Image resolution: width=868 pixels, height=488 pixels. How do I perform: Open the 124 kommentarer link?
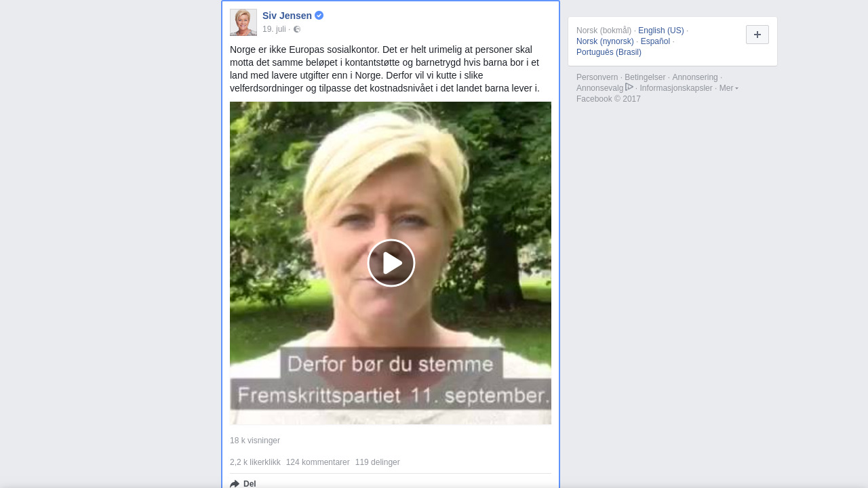pos(318,462)
